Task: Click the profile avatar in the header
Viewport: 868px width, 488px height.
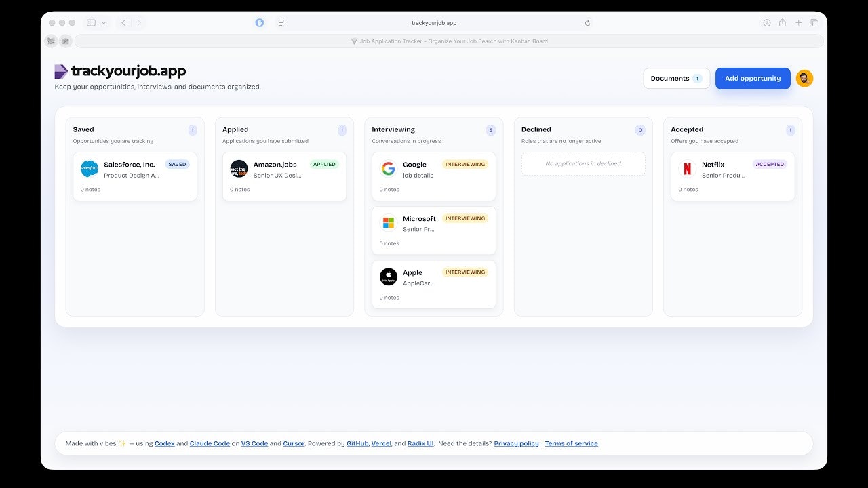Action: click(x=804, y=78)
